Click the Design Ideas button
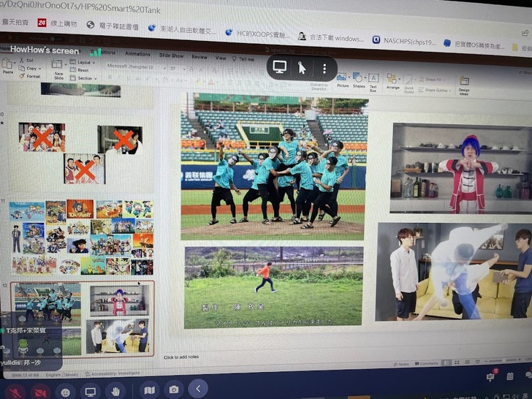Image resolution: width=532 pixels, height=399 pixels. [x=464, y=83]
